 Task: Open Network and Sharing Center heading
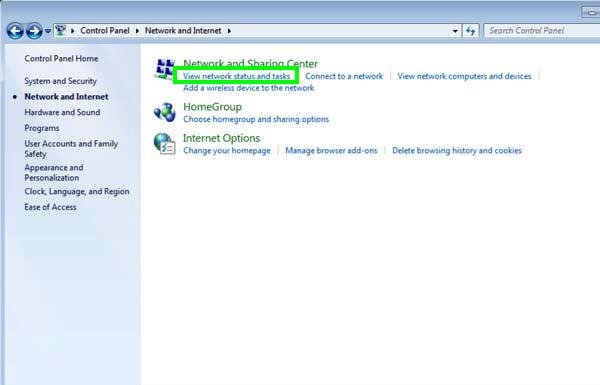(251, 64)
